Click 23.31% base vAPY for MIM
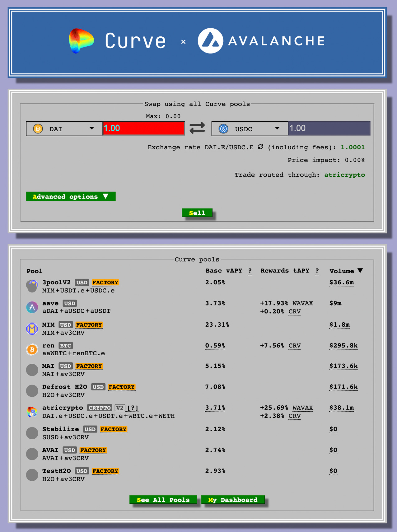This screenshot has width=397, height=532. coord(217,325)
